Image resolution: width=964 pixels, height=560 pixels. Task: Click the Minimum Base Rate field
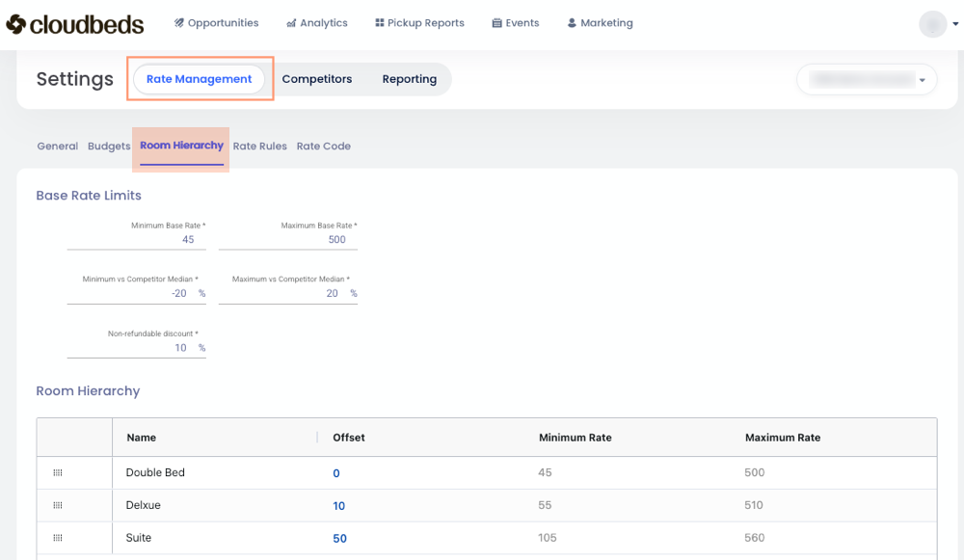tap(136, 239)
